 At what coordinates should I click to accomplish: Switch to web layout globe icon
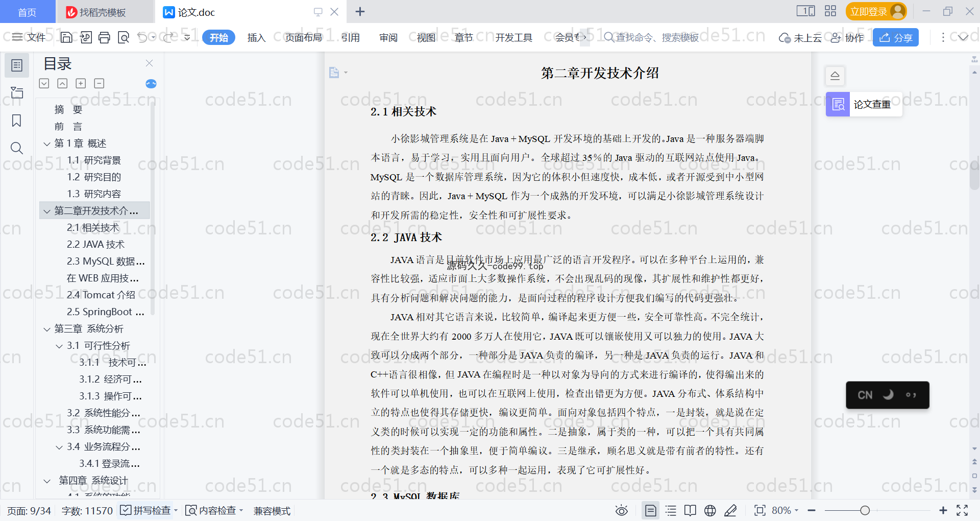click(x=710, y=510)
